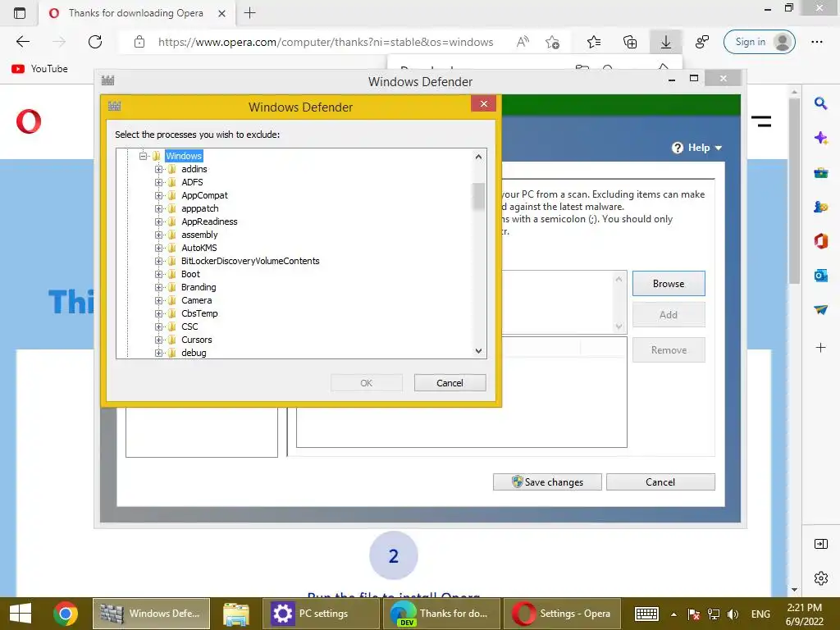Cancel the Windows Defender settings changes

[660, 482]
